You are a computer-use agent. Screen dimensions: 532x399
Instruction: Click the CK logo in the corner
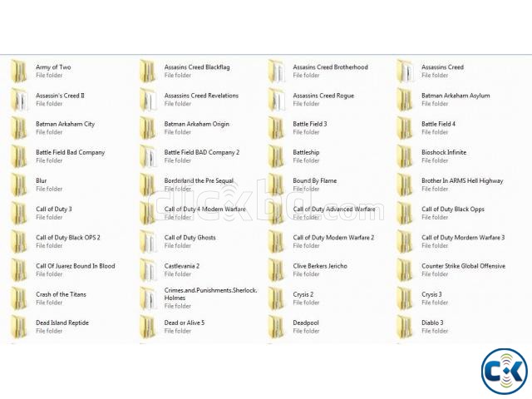(505, 369)
